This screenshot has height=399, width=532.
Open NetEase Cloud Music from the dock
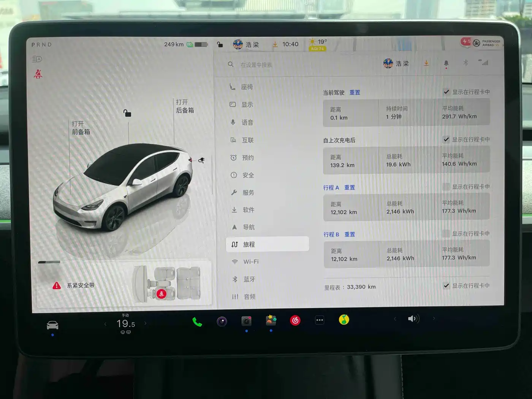coord(295,321)
